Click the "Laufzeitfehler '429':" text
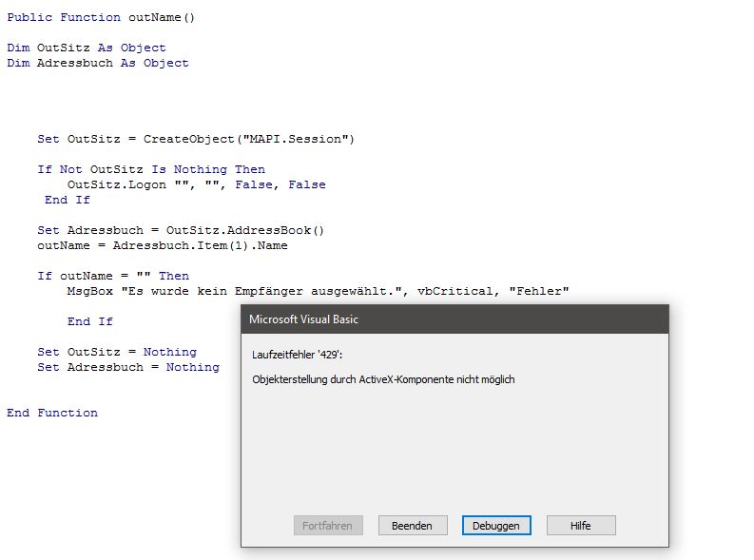This screenshot has width=754, height=560. click(x=298, y=355)
